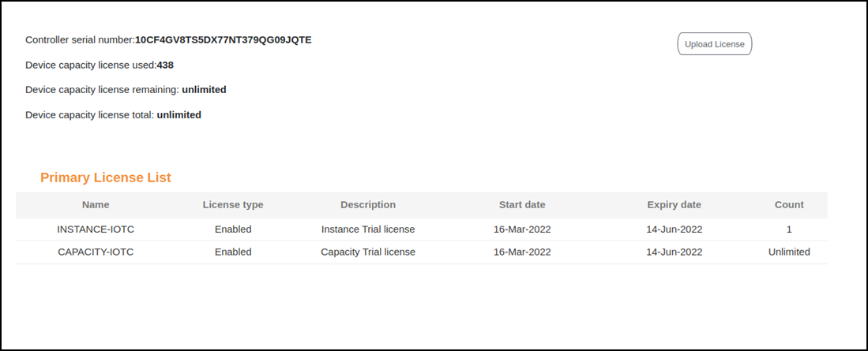Click Instance Trial license description cell

pos(367,230)
